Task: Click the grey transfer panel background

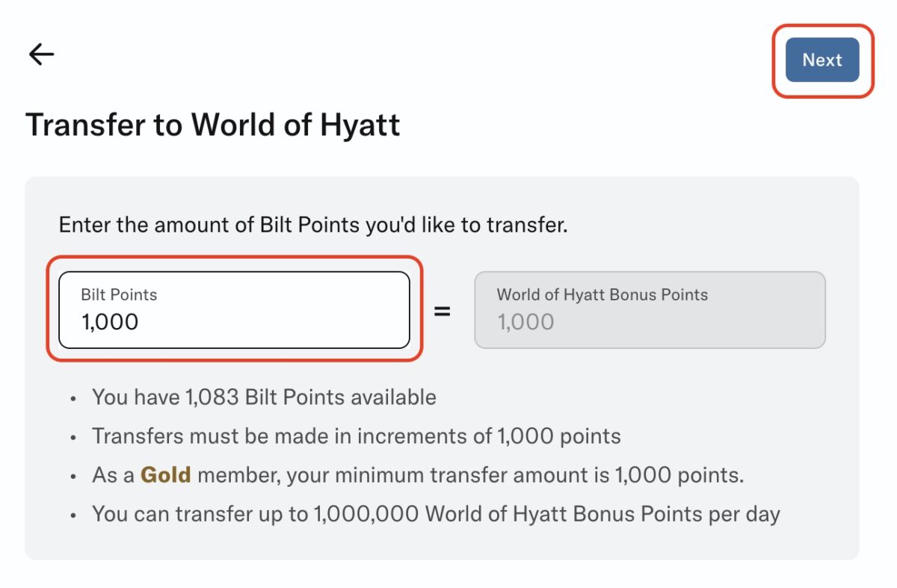Action: click(x=449, y=545)
